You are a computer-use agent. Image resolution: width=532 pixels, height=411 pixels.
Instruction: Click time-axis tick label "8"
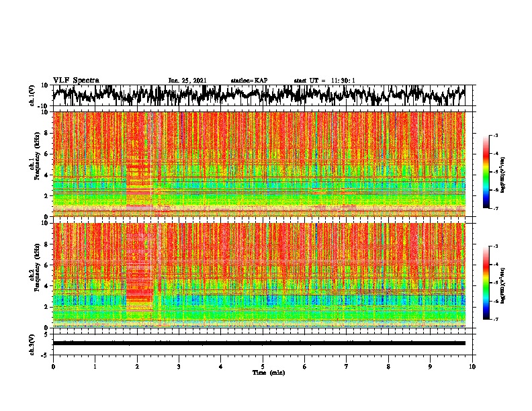[388, 367]
